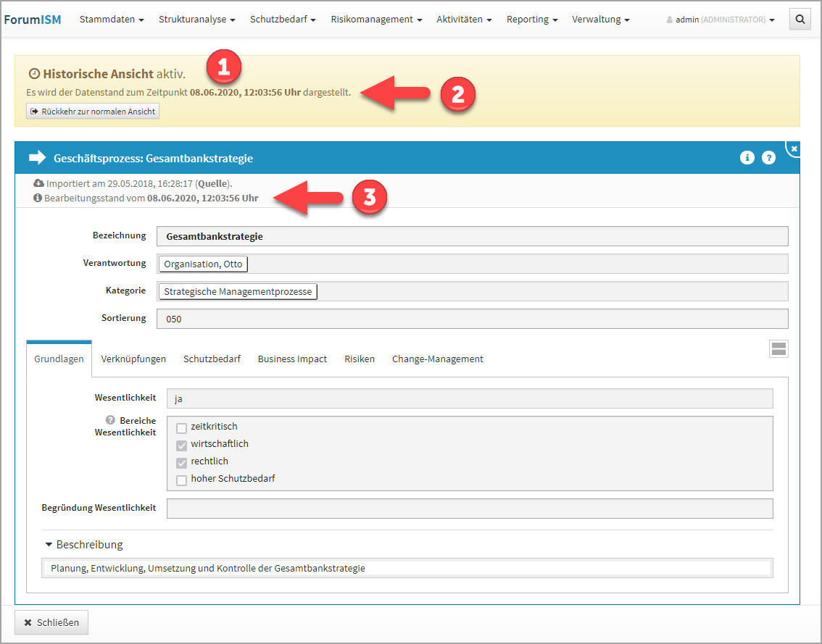Open the Stammdaten dropdown menu

tap(112, 20)
